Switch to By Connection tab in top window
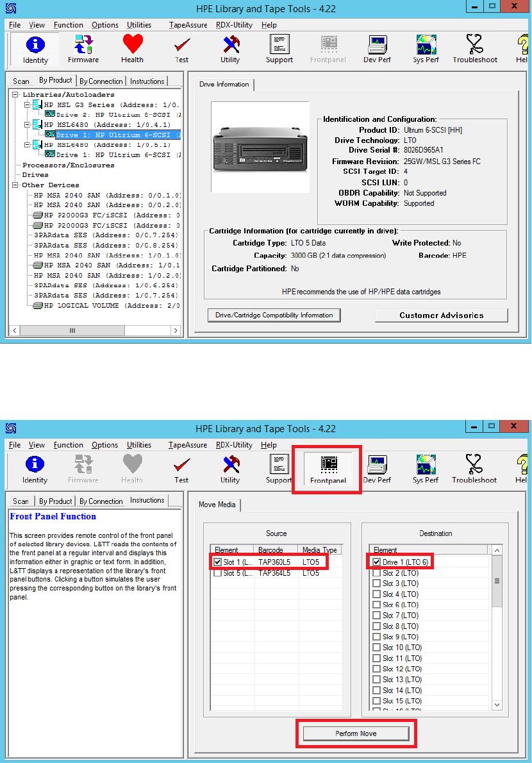This screenshot has width=532, height=763. tap(101, 81)
